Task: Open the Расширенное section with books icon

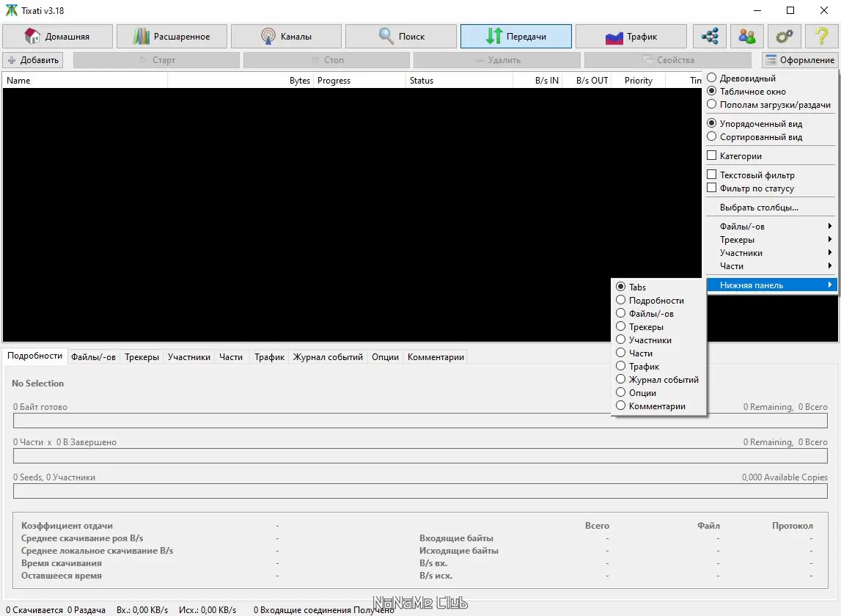Action: 172,37
